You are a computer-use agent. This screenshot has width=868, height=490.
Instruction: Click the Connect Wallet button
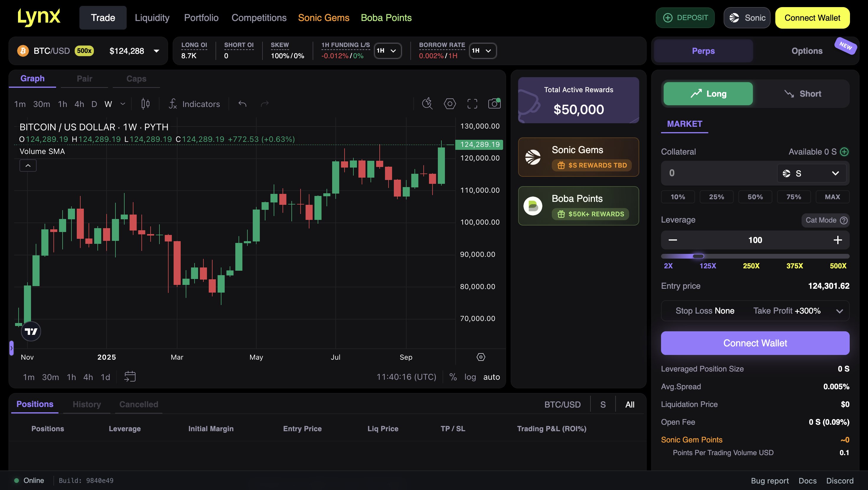[x=812, y=17]
